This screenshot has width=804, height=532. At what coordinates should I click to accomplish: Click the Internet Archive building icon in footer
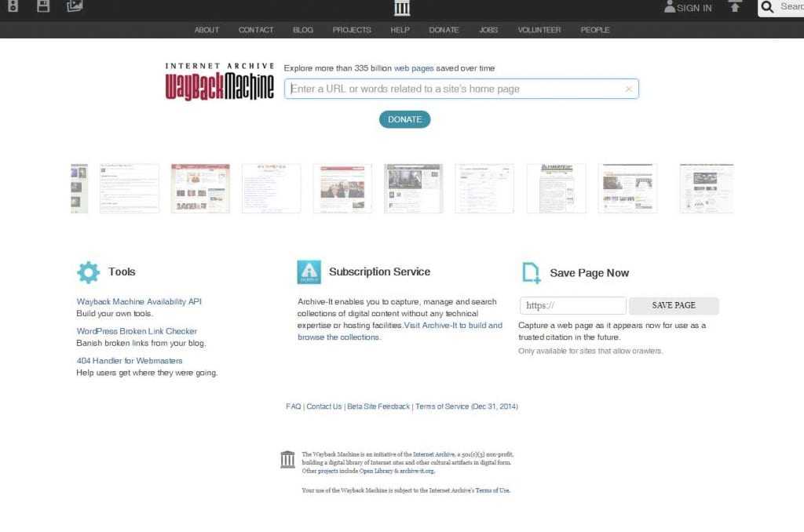coord(287,459)
